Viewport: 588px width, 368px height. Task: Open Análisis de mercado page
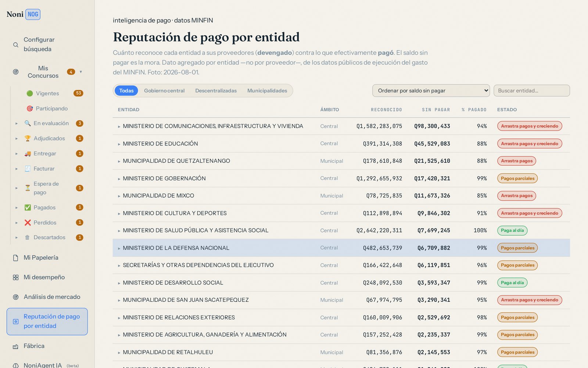(47, 297)
